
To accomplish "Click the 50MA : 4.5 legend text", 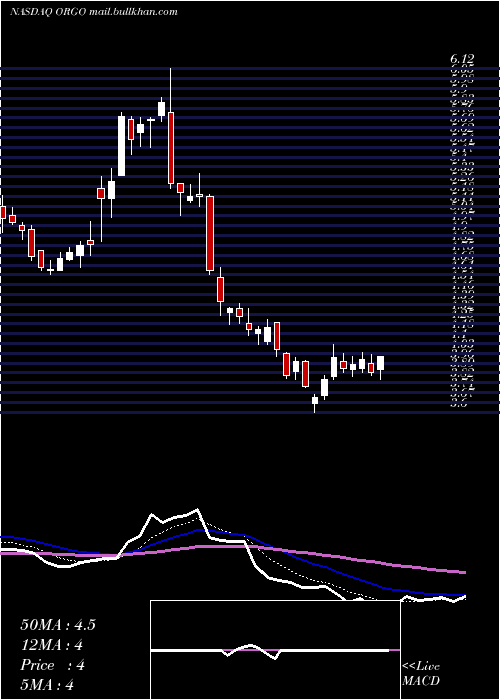I will (58, 625).
